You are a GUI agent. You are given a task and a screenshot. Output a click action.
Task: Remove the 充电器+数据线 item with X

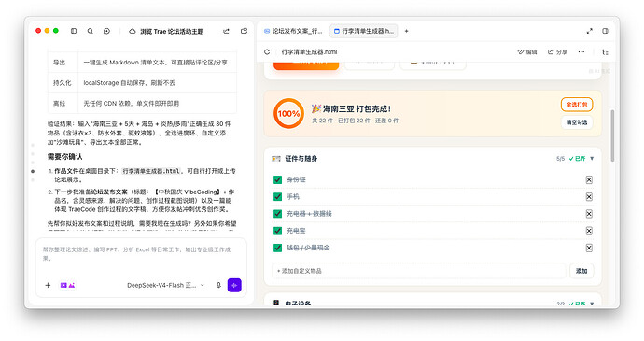(x=589, y=214)
